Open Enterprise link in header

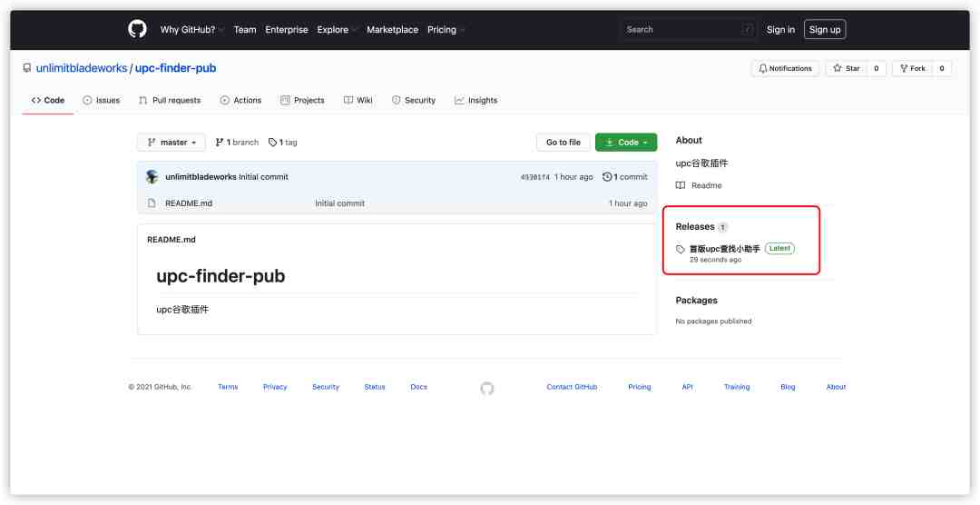click(286, 29)
